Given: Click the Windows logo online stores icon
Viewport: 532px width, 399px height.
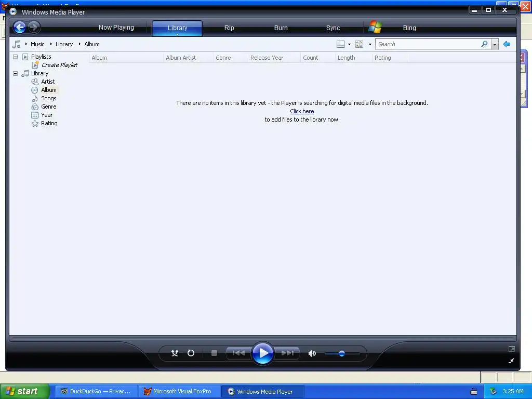Looking at the screenshot, I should tap(375, 27).
